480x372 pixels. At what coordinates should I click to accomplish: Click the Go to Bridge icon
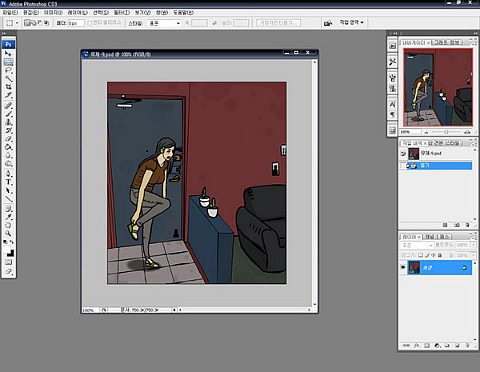coord(328,23)
